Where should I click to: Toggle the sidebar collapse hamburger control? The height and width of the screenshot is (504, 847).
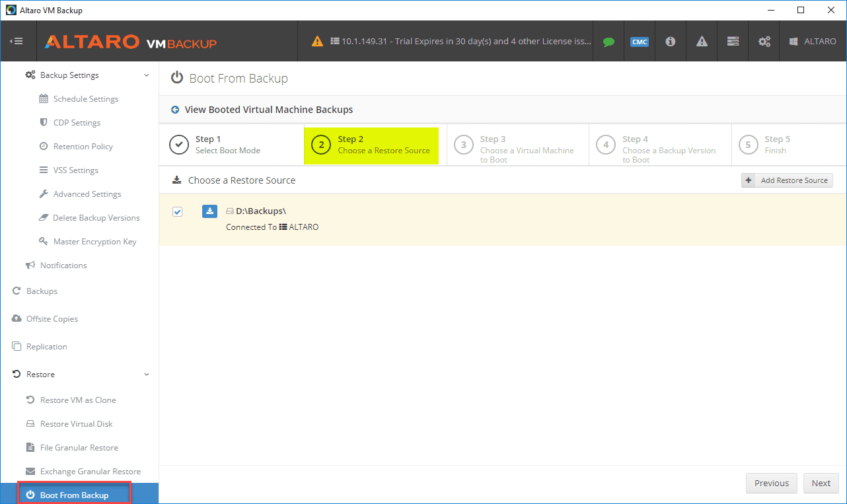18,41
